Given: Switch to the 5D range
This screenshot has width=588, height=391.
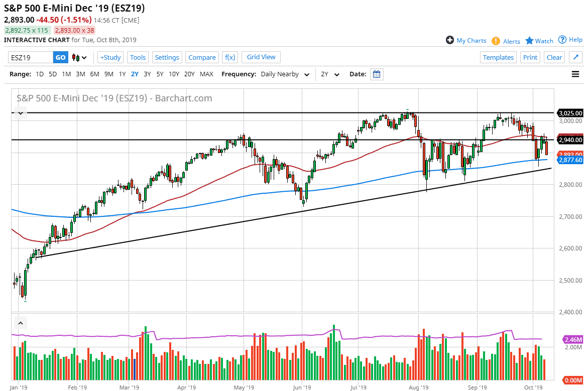Looking at the screenshot, I should tap(52, 74).
